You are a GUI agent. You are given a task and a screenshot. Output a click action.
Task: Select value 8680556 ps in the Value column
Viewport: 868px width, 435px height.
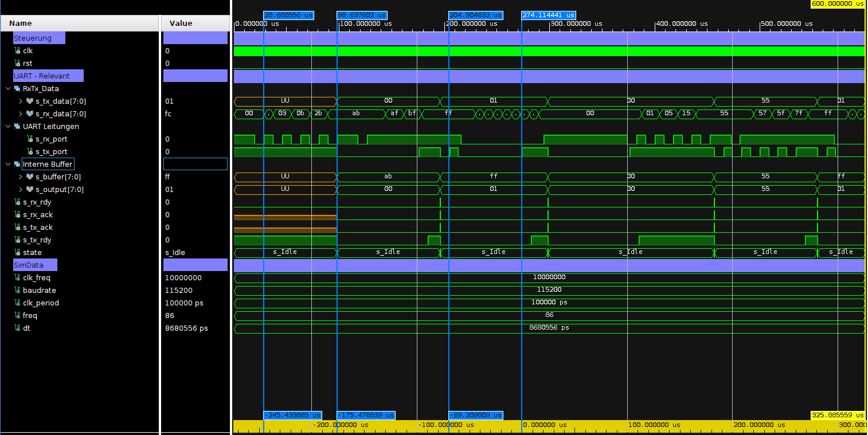(186, 328)
